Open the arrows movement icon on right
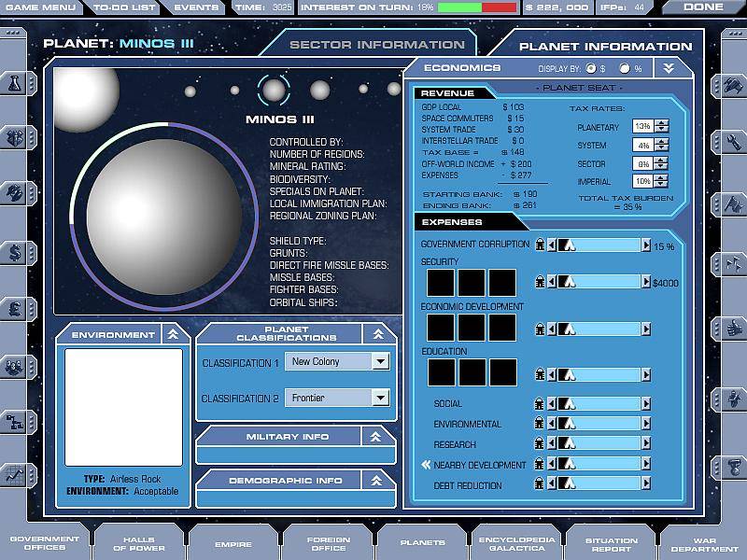The height and width of the screenshot is (560, 747). pyautogui.click(x=733, y=263)
